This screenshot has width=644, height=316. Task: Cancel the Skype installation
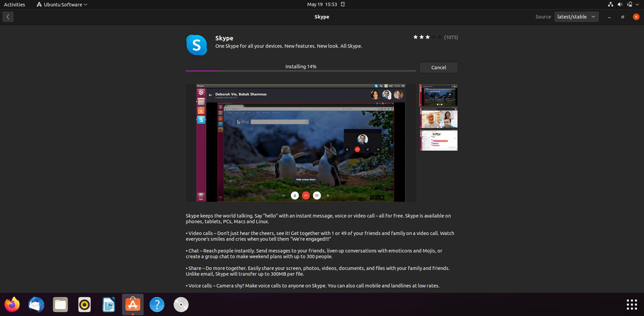tap(439, 67)
